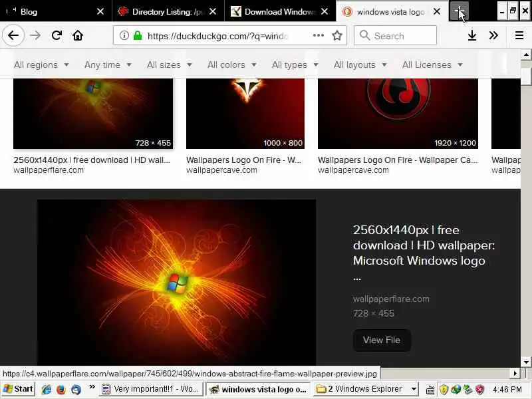
Task: Click the red shield tray icon
Action: [x=479, y=390]
